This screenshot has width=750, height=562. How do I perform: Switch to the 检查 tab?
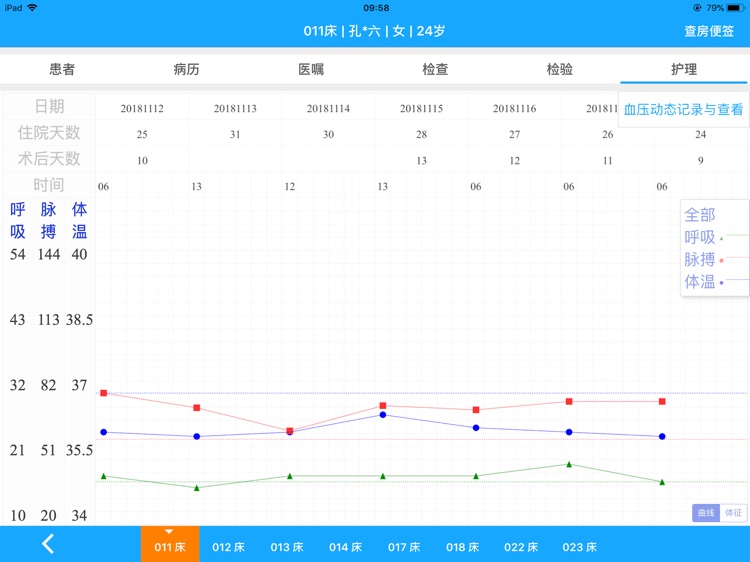click(435, 69)
